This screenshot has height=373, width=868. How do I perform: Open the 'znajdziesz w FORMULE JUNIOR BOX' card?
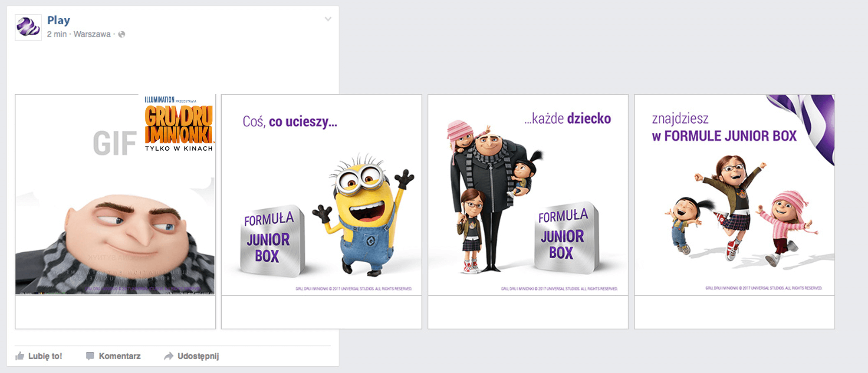(734, 195)
